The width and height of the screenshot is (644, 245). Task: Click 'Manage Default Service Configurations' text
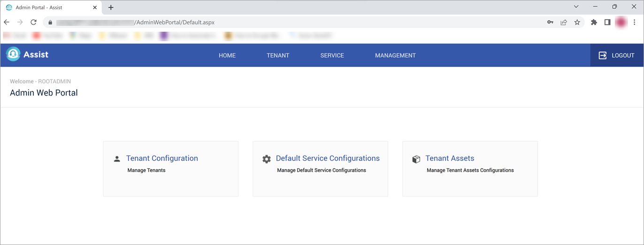click(x=322, y=171)
